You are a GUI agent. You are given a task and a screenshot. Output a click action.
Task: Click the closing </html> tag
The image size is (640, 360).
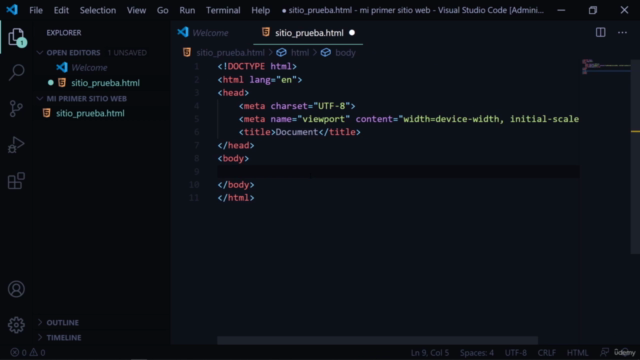tap(236, 198)
